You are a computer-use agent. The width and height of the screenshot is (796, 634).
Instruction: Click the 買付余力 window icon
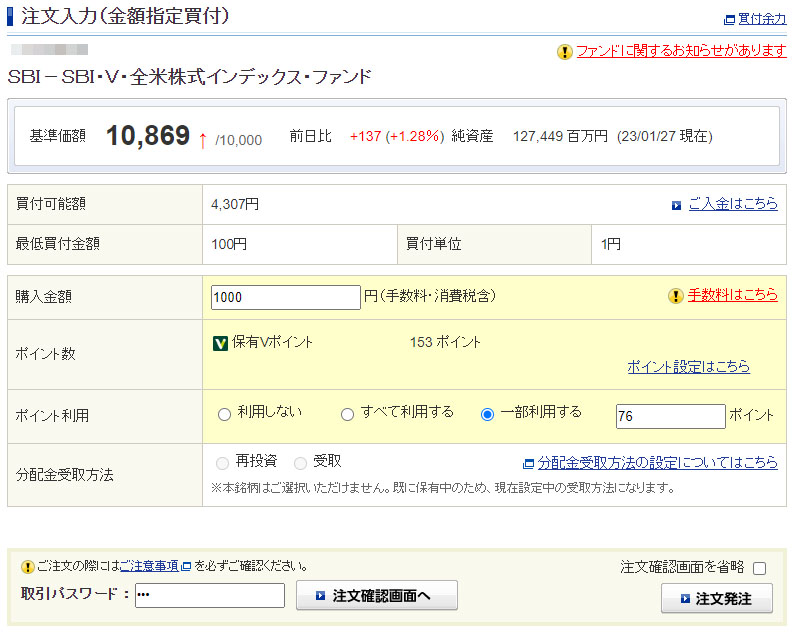point(728,19)
